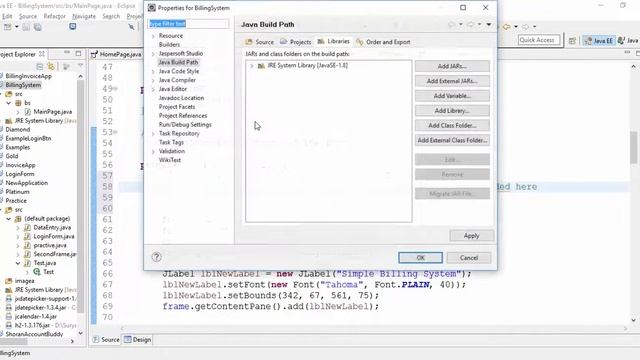Click the Add JARs... button
Screen dimensions: 640x360
click(452, 66)
